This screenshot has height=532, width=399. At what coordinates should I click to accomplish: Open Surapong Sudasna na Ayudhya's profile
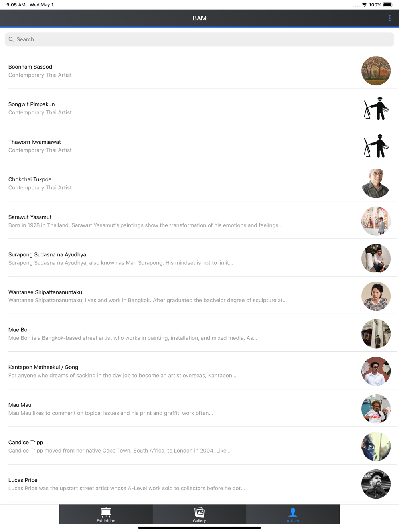pos(199,258)
